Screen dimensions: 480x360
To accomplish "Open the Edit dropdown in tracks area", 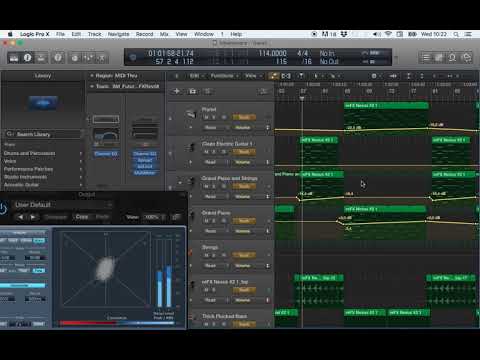I will click(x=196, y=76).
